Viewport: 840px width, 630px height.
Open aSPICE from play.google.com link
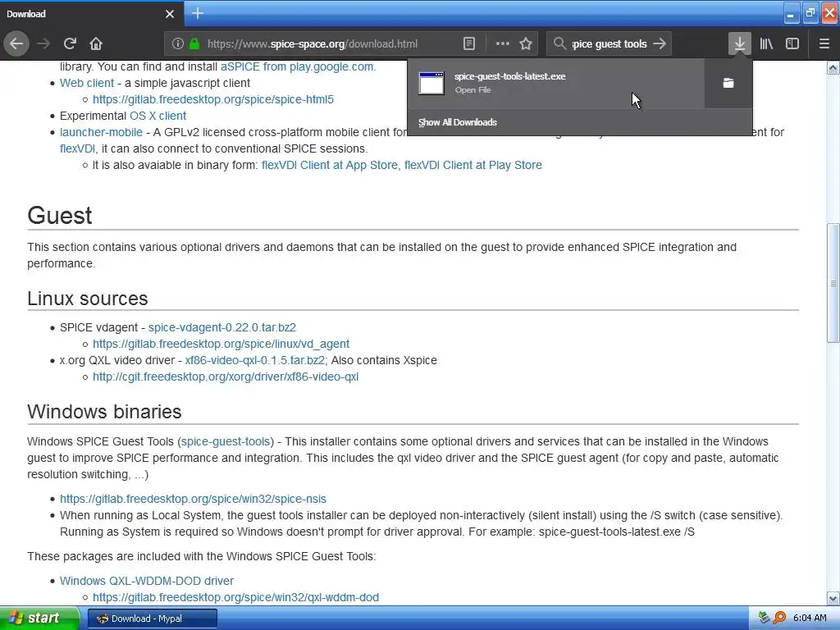[x=297, y=67]
